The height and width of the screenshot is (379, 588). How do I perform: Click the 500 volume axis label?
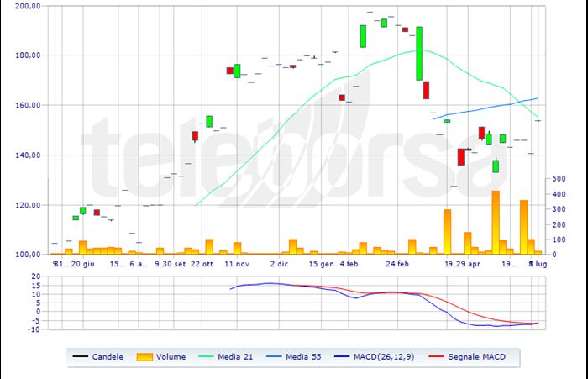(559, 179)
